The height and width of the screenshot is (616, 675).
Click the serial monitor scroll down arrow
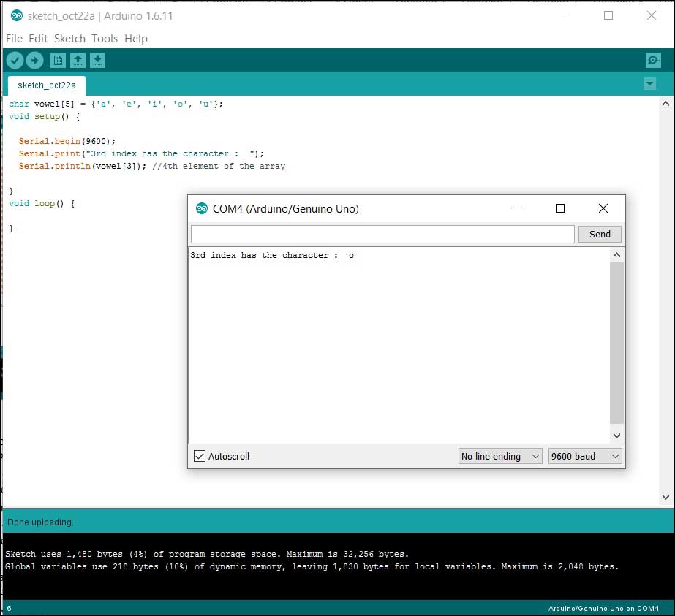pyautogui.click(x=617, y=436)
